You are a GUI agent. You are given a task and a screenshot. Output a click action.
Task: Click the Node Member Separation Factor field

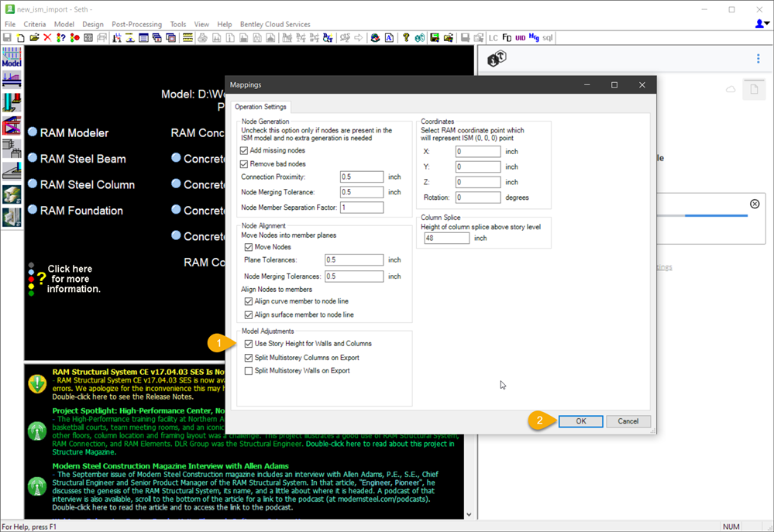[x=361, y=208]
